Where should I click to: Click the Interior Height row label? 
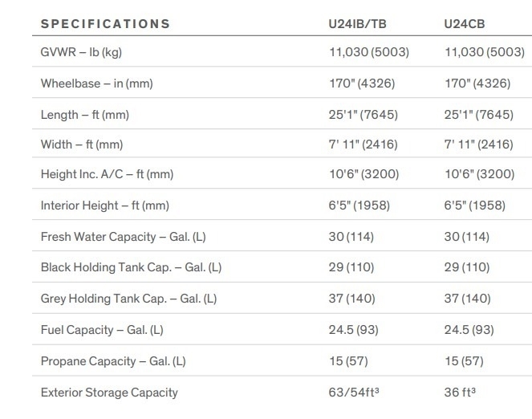pyautogui.click(x=104, y=205)
